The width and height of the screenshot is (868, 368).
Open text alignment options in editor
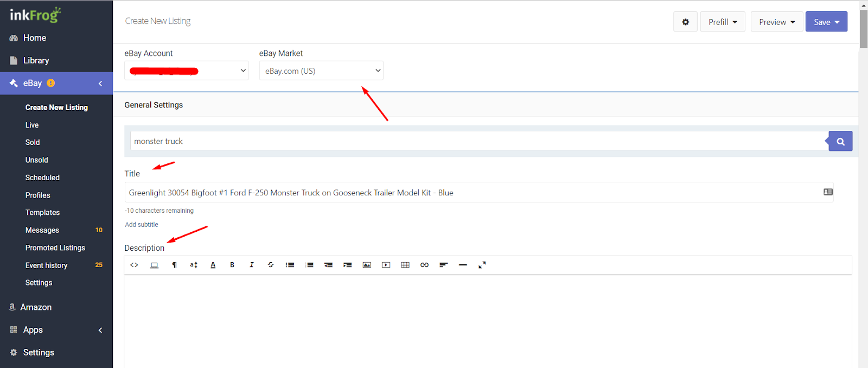(444, 265)
